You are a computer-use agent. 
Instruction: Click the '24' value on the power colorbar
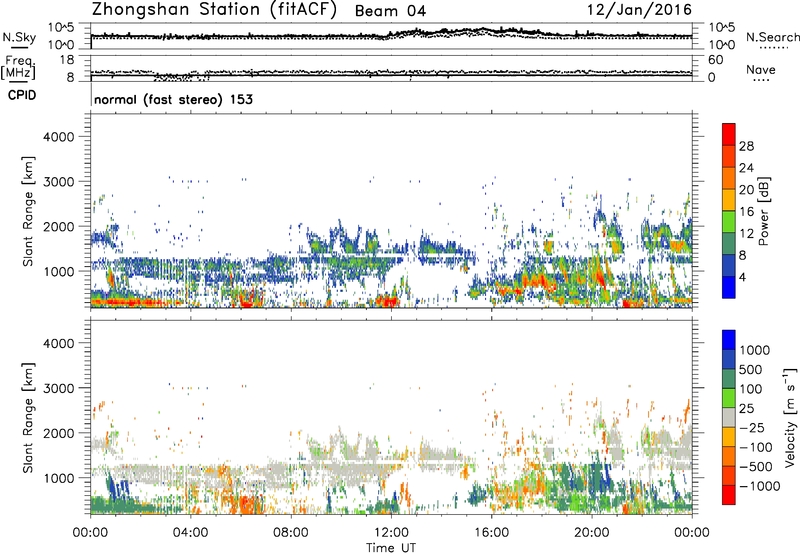746,168
